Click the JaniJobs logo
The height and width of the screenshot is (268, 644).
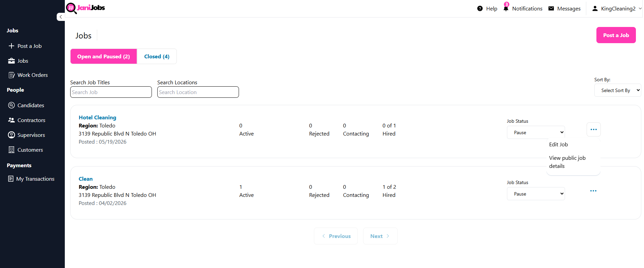85,8
